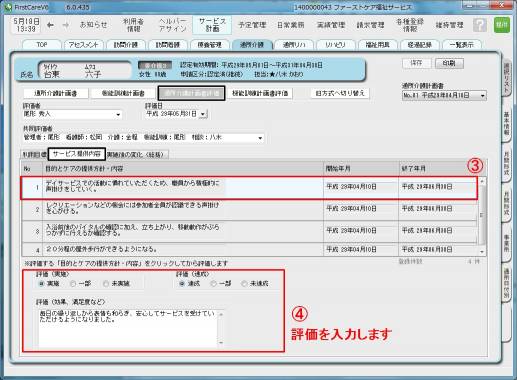Click the 機能訓練計画書評価 button
This screenshot has height=380, width=517.
coord(260,93)
